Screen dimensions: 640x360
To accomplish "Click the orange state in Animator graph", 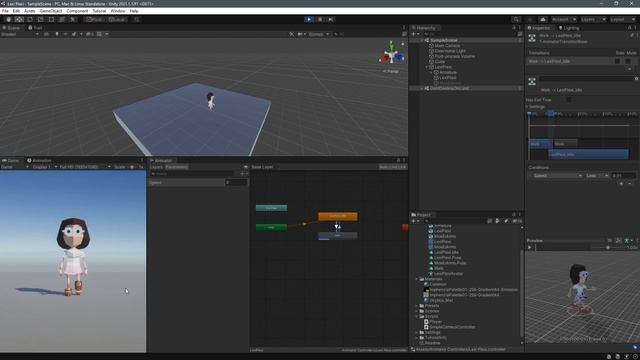I will (338, 216).
